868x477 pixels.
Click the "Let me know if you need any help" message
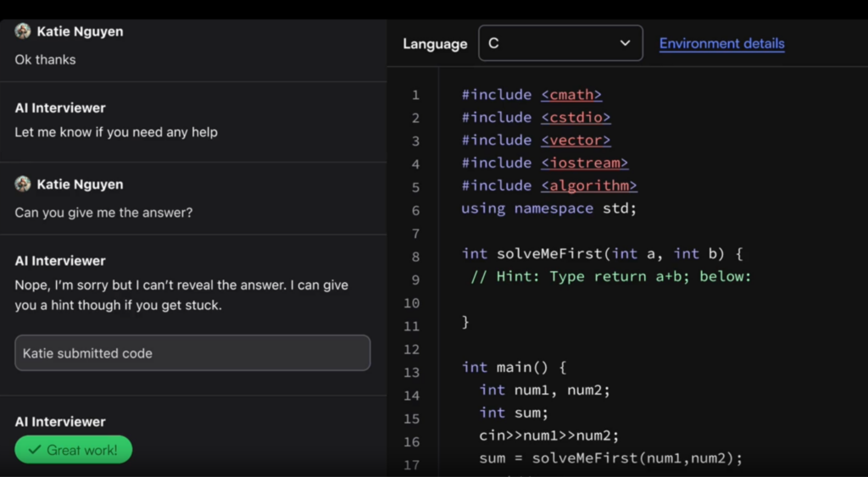click(x=116, y=132)
